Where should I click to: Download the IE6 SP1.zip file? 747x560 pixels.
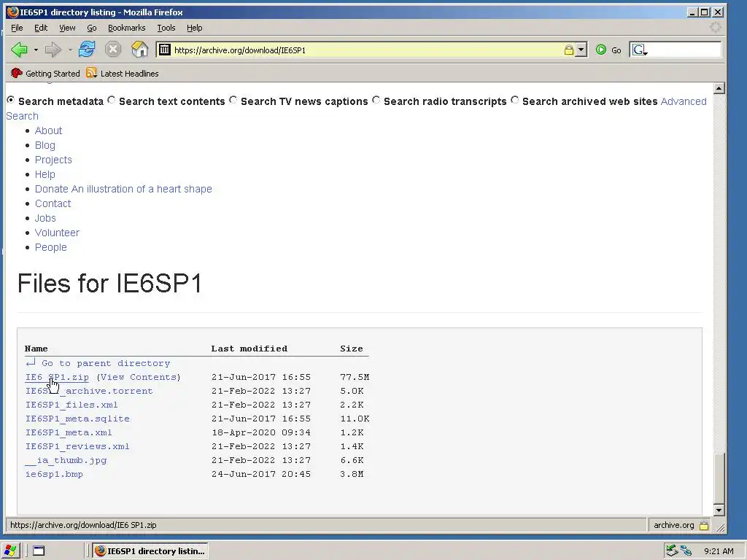coord(57,377)
